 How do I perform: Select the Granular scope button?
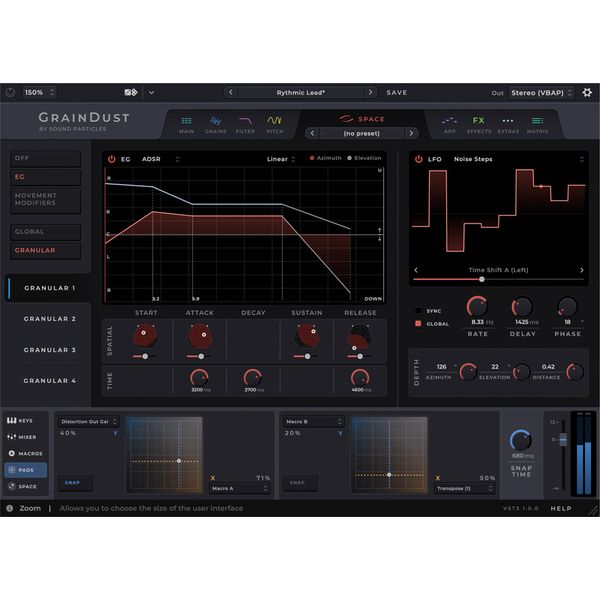pos(45,250)
